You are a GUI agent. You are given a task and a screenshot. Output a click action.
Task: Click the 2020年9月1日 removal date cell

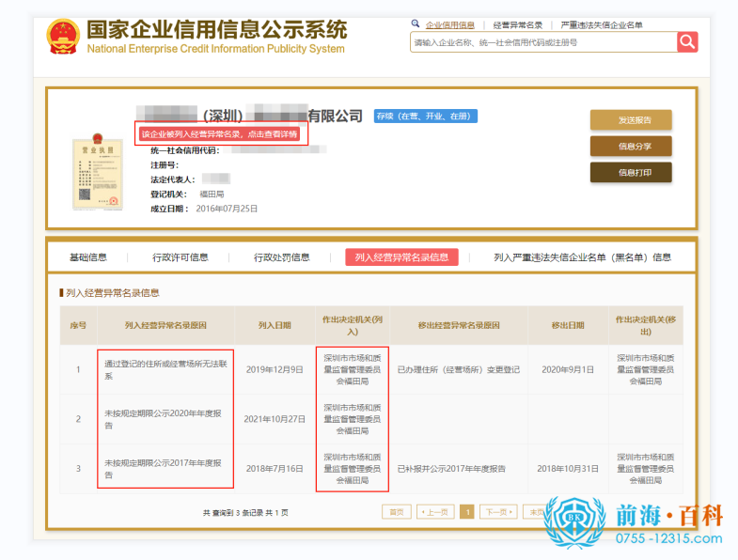tap(568, 370)
